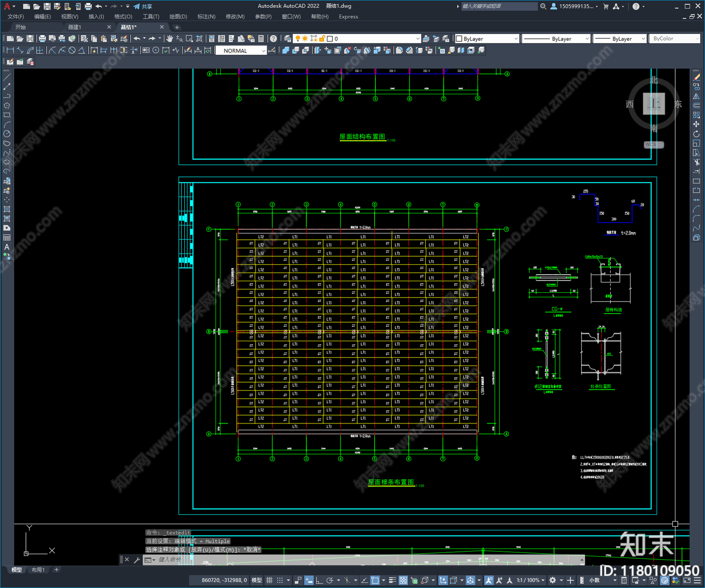Select the Circle draw tool in left toolbar
Viewport: 705px width, 588px height.
point(7,134)
